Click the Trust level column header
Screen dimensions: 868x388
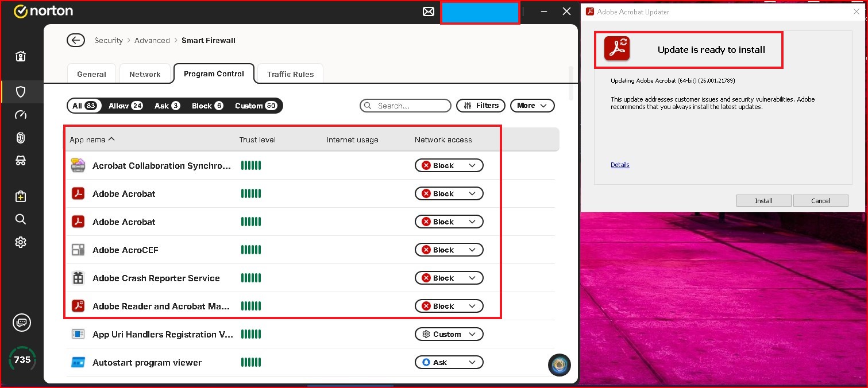(257, 139)
